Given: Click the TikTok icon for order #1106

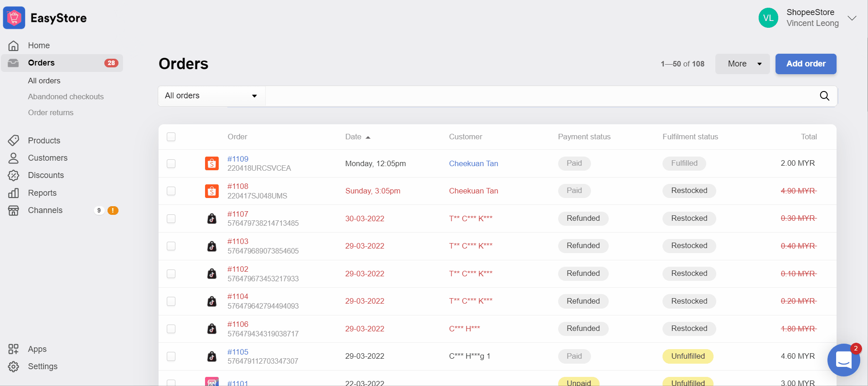Looking at the screenshot, I should pos(212,329).
